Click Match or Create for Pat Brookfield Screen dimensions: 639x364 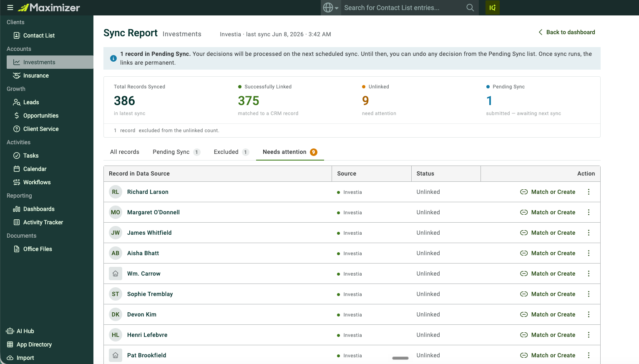[548, 355]
